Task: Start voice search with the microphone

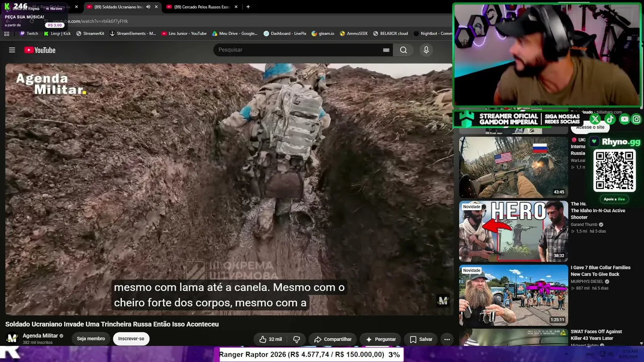Action: (x=426, y=50)
